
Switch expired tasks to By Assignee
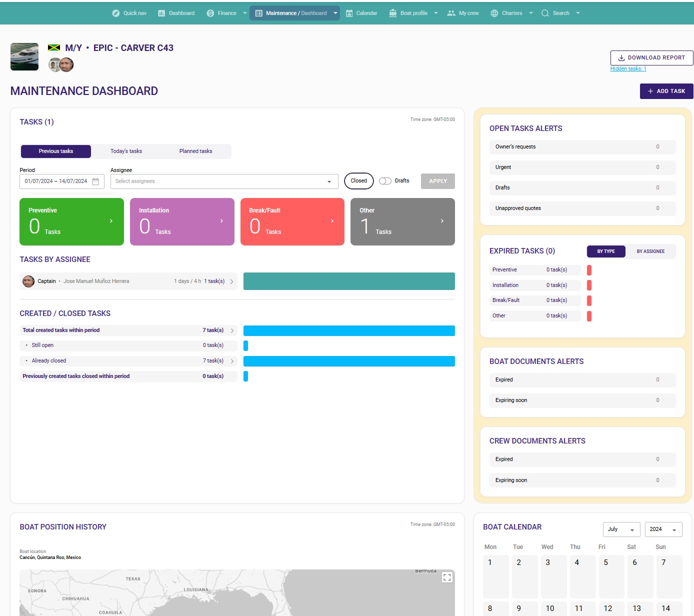tap(650, 251)
